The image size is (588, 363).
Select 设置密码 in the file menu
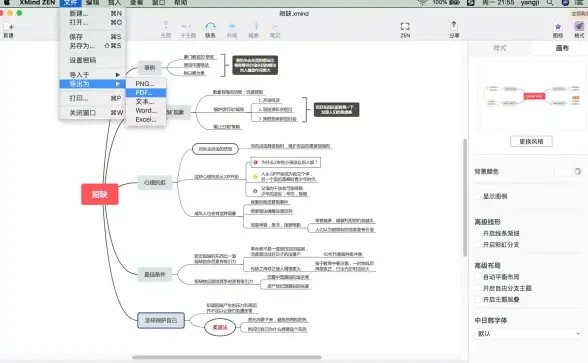tap(92, 60)
